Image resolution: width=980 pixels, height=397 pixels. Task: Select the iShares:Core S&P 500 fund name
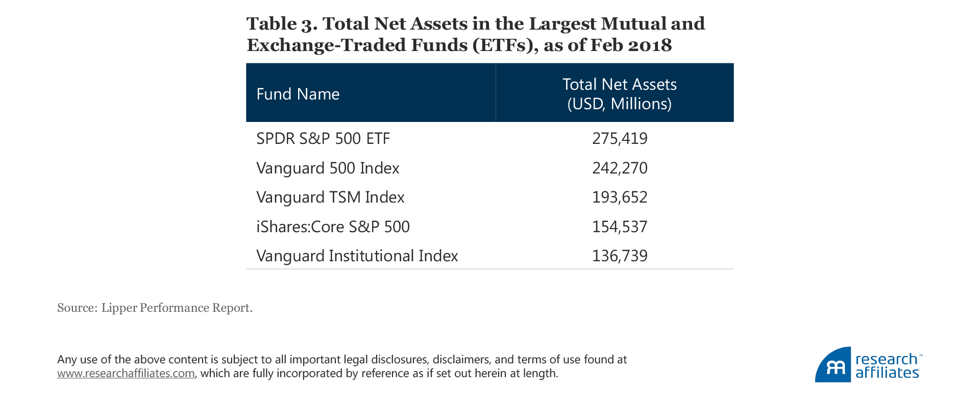point(333,227)
